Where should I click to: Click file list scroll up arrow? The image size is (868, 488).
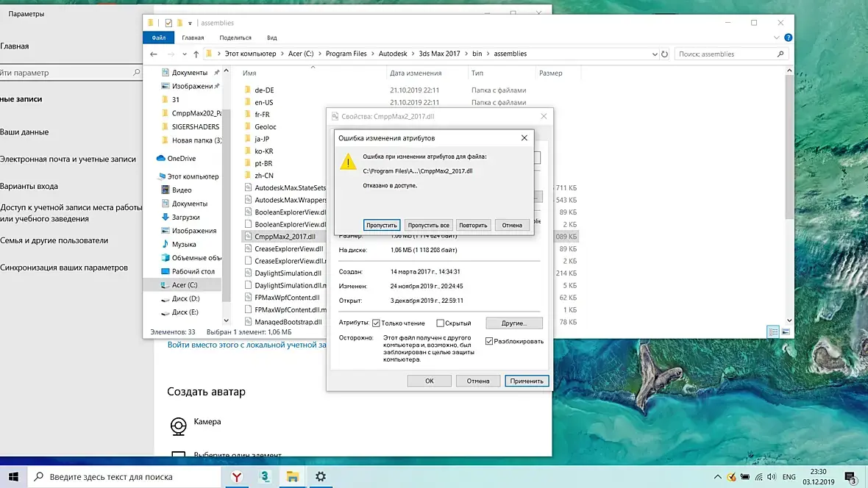pyautogui.click(x=789, y=71)
